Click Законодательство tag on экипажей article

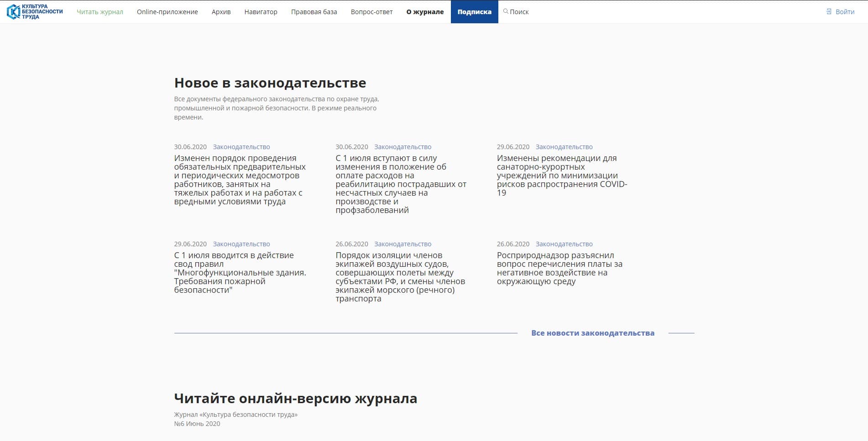tap(403, 244)
